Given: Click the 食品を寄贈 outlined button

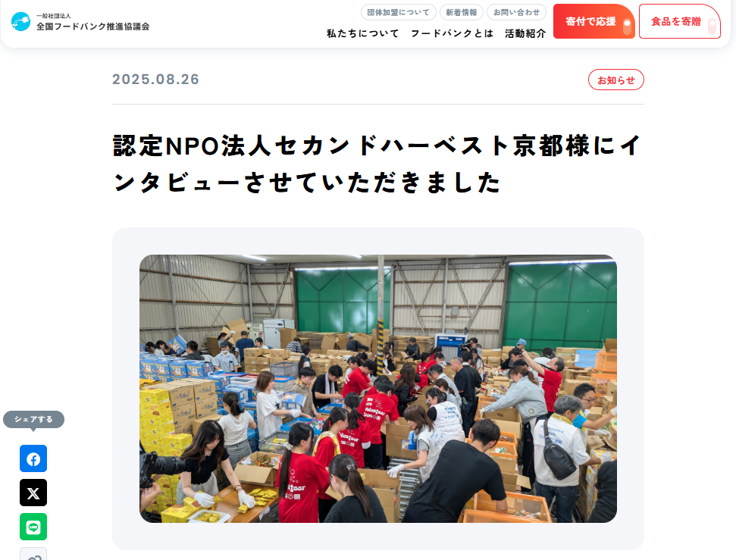Looking at the screenshot, I should pos(679,21).
